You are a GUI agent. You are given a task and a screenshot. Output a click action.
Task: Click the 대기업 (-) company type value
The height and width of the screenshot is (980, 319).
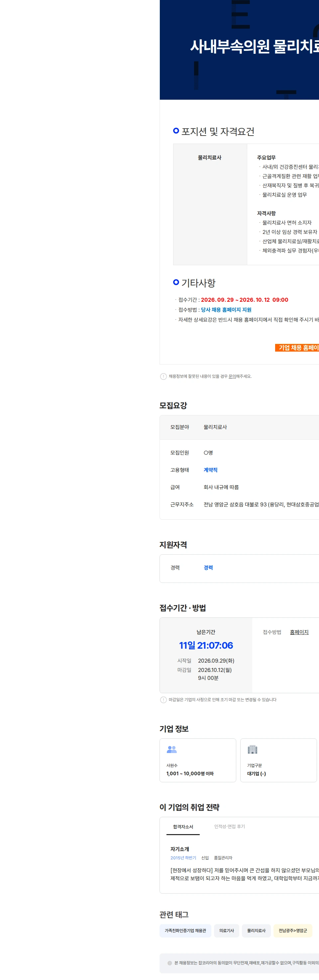tap(256, 773)
